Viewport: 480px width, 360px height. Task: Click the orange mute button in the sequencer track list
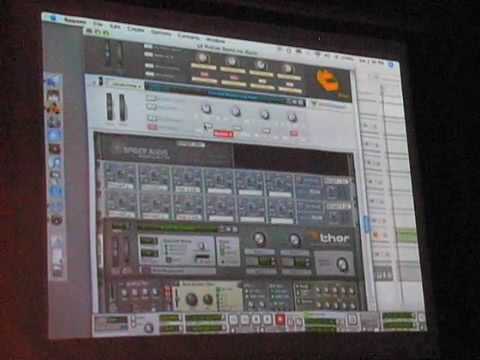(x=376, y=235)
